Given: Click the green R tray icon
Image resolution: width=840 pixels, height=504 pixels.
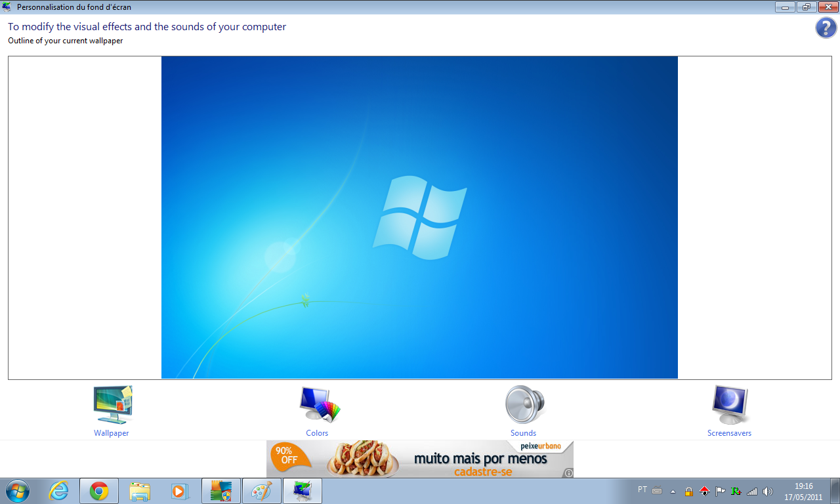Looking at the screenshot, I should tap(736, 492).
